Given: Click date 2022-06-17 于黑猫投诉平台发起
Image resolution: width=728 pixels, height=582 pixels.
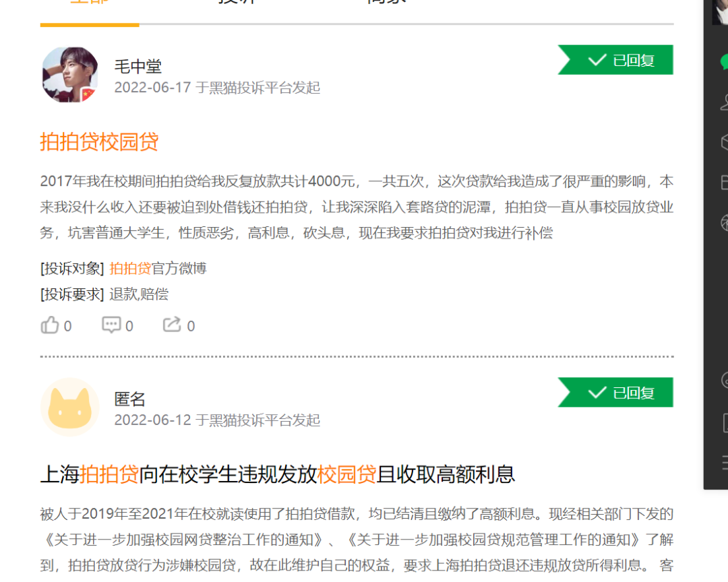Looking at the screenshot, I should pyautogui.click(x=217, y=88).
